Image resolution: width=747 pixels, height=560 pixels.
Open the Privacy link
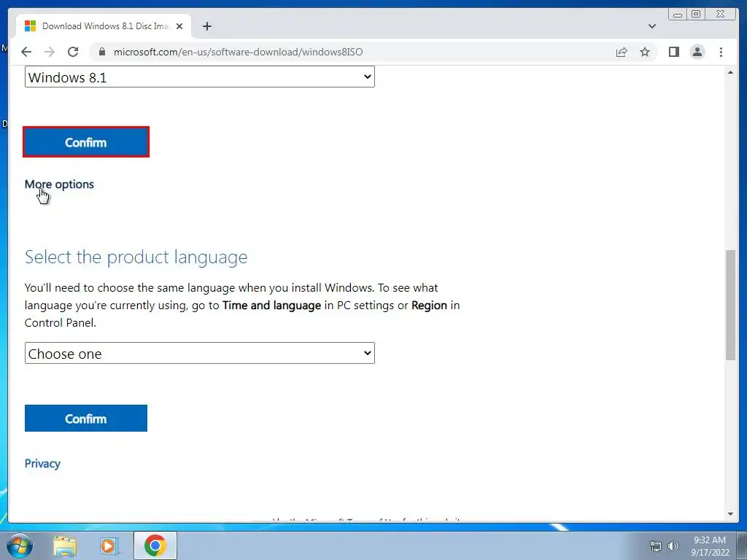42,463
